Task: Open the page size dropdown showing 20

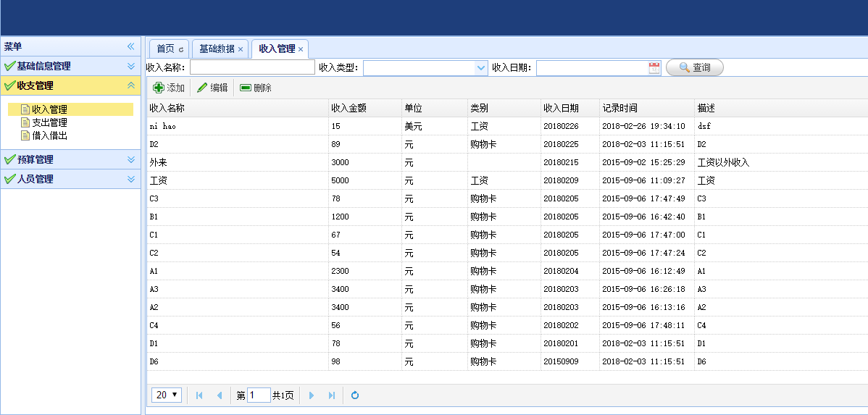Action: pos(167,395)
